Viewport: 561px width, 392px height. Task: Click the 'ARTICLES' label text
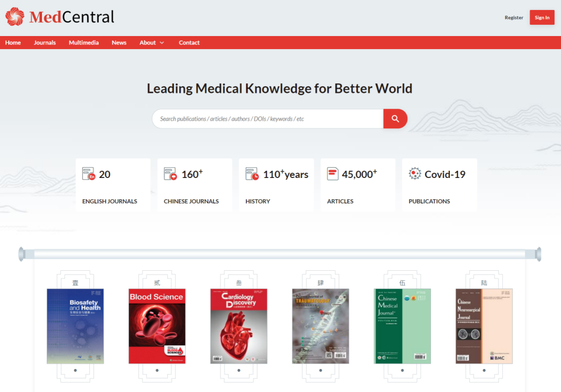(x=340, y=201)
